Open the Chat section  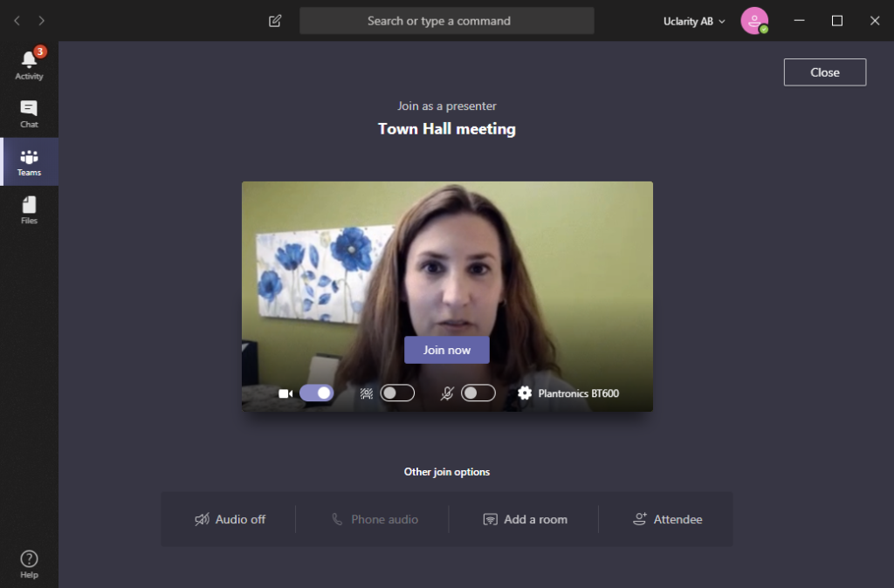[29, 113]
